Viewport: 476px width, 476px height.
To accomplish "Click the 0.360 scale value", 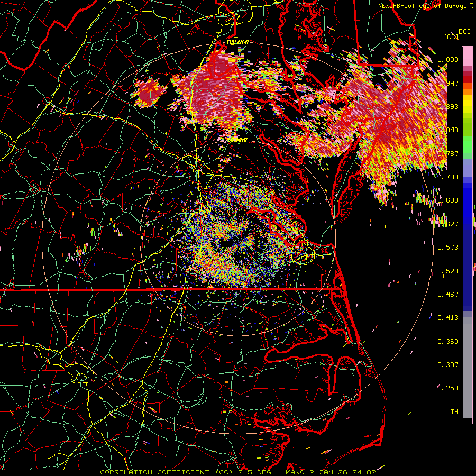I will tap(448, 342).
